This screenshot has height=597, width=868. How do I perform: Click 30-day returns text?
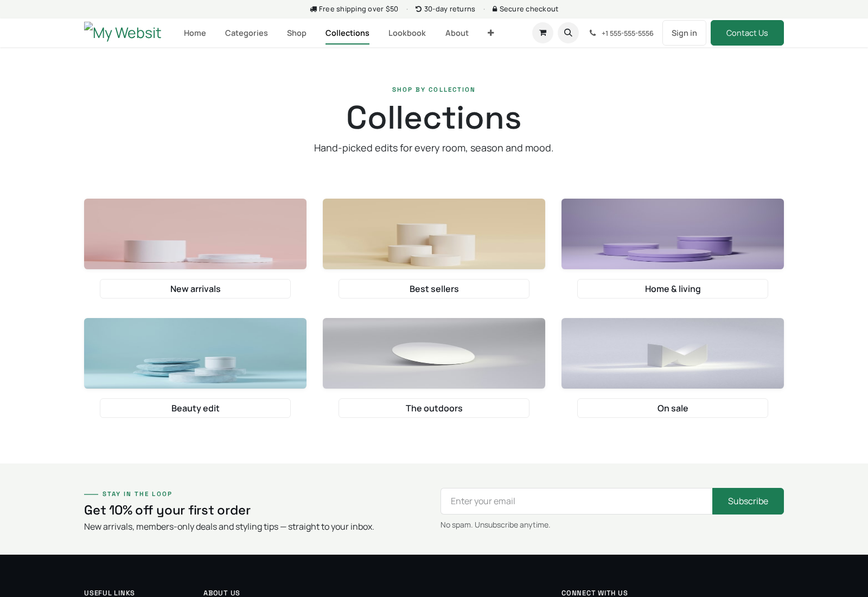(450, 9)
